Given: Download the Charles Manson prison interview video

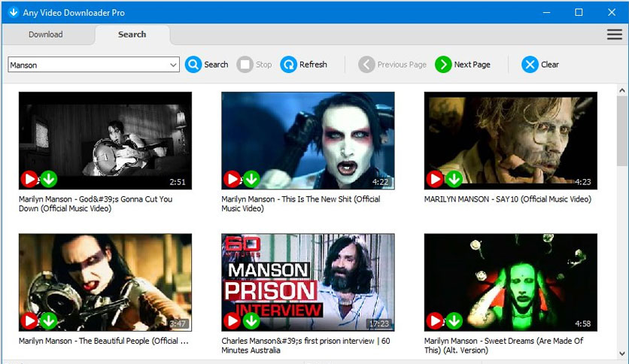Looking at the screenshot, I should point(251,321).
